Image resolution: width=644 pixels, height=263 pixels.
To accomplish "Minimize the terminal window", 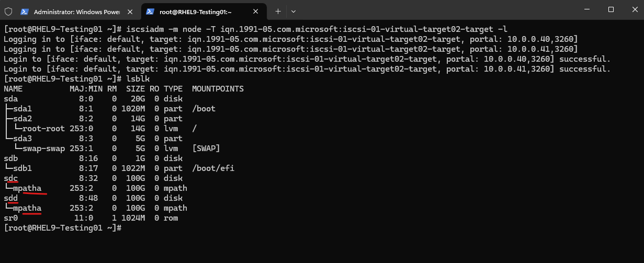I will (586, 9).
